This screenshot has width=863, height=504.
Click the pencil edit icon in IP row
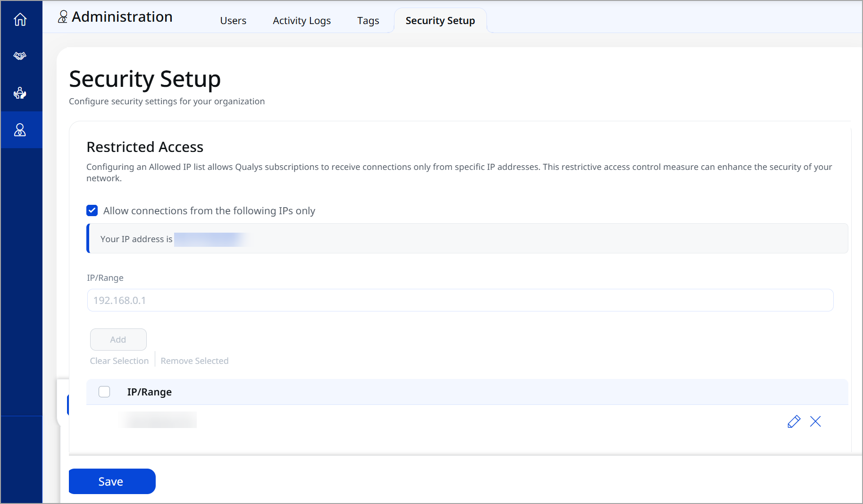point(794,421)
